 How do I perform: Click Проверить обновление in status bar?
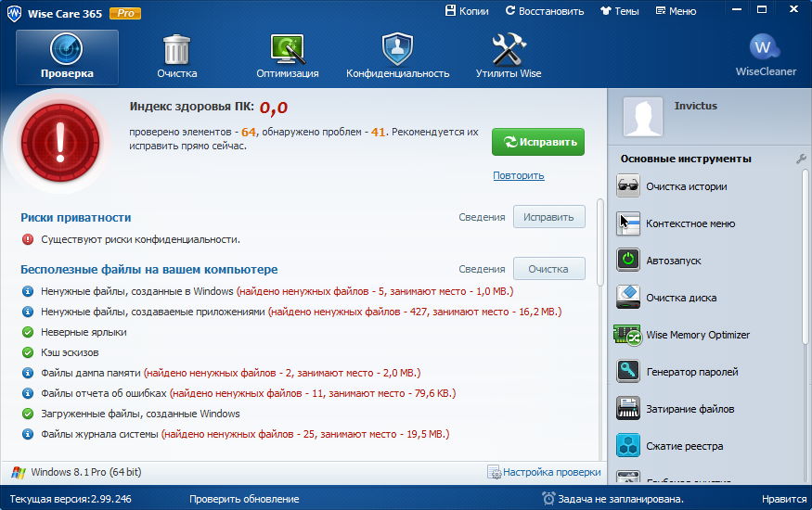coord(244,499)
